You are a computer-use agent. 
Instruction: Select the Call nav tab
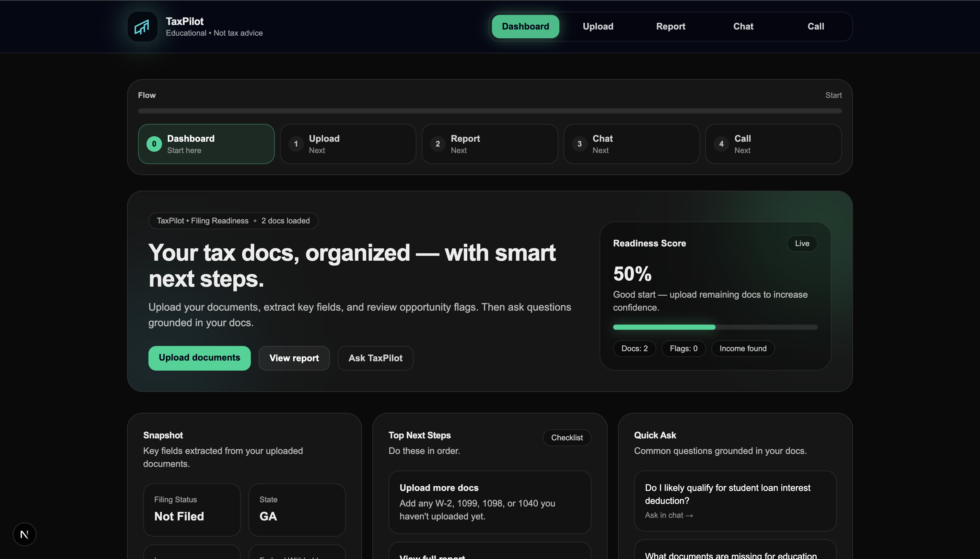pos(815,27)
